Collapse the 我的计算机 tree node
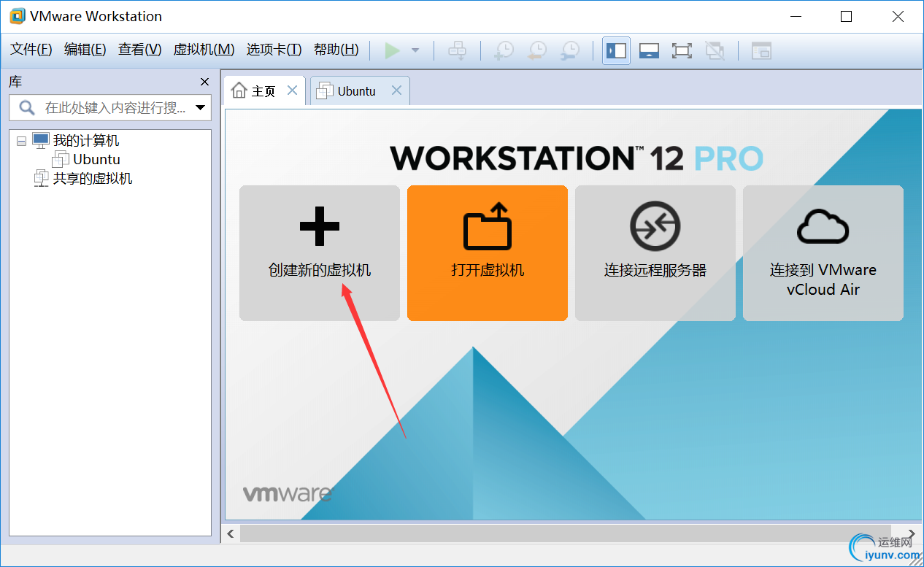 click(20, 141)
